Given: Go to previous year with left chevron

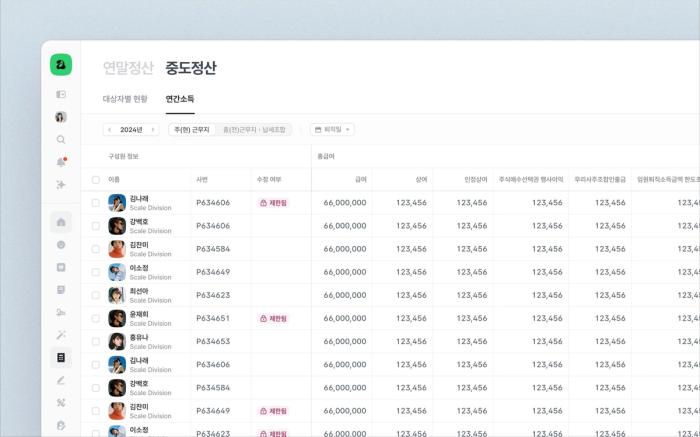Looking at the screenshot, I should tap(110, 129).
